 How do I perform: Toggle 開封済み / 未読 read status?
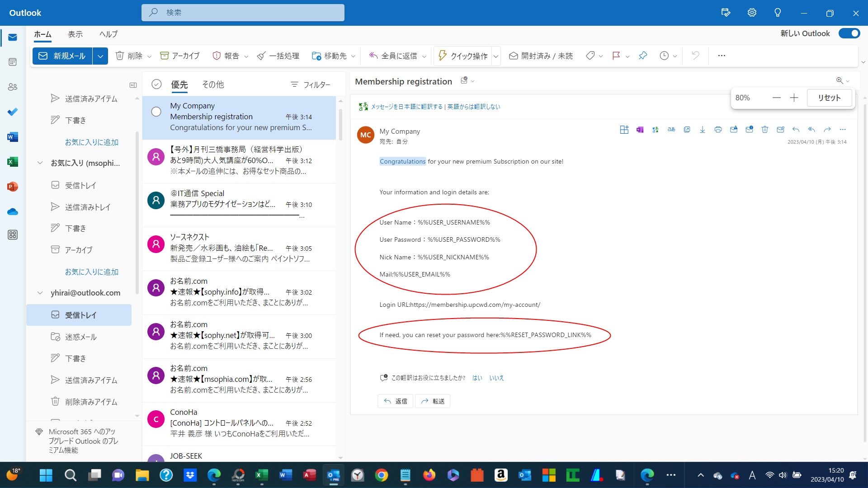pos(541,56)
